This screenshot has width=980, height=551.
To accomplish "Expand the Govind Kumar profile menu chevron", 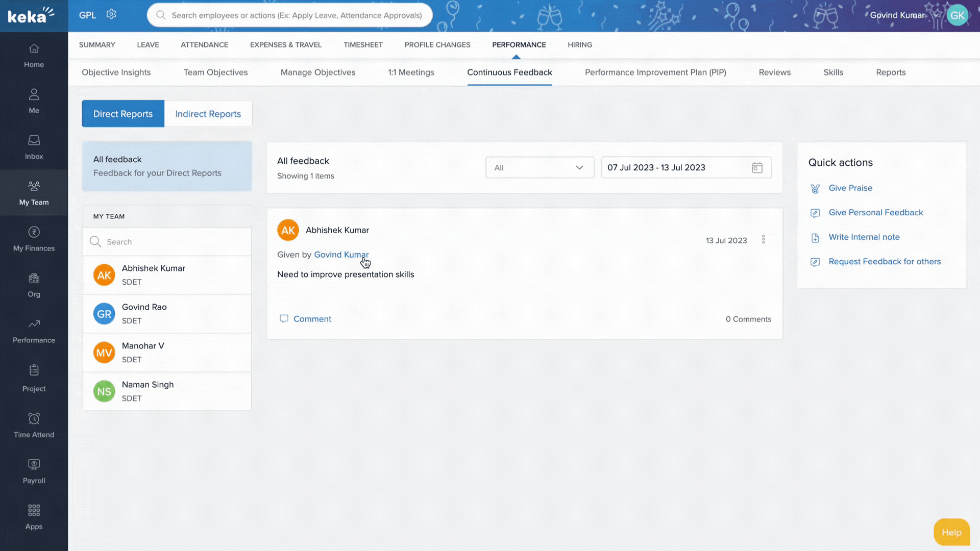I will [936, 15].
